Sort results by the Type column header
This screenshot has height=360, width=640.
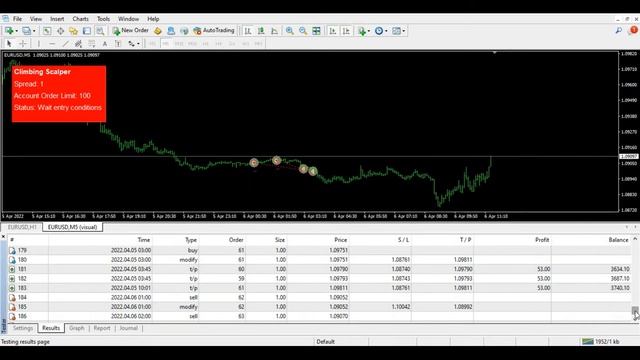191,240
